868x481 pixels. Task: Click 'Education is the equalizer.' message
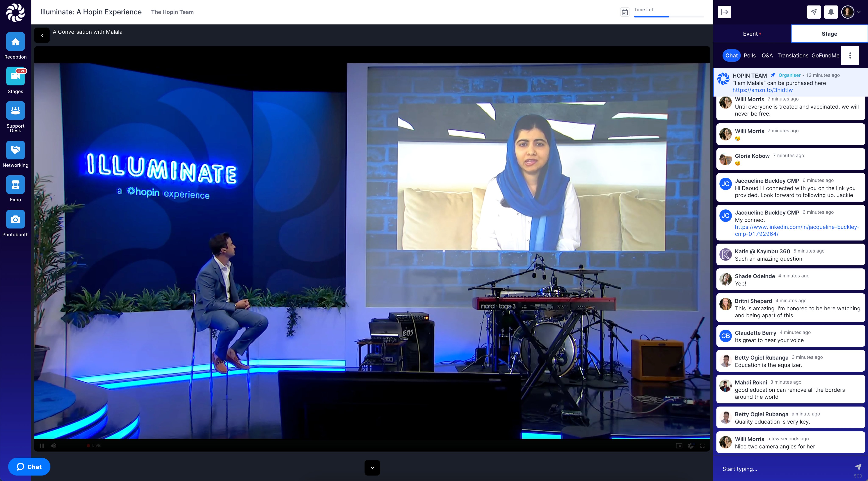(x=768, y=365)
